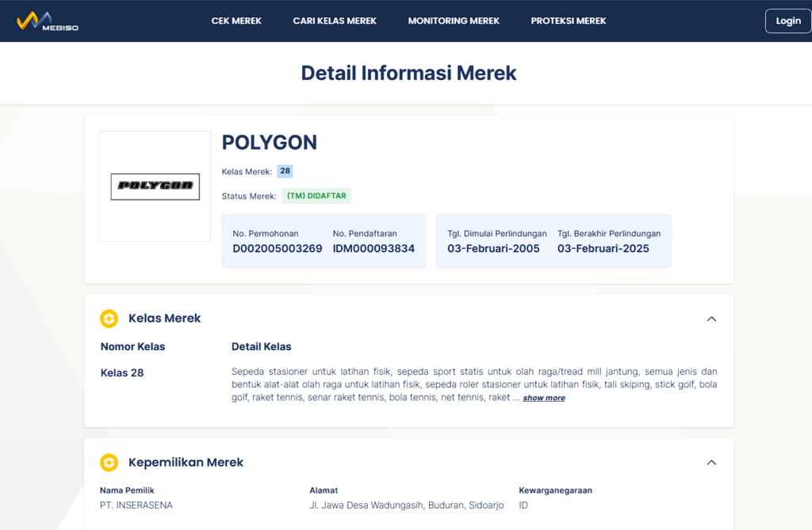This screenshot has height=530, width=812.
Task: Navigate to MONITORING MEREK
Action: pos(454,21)
